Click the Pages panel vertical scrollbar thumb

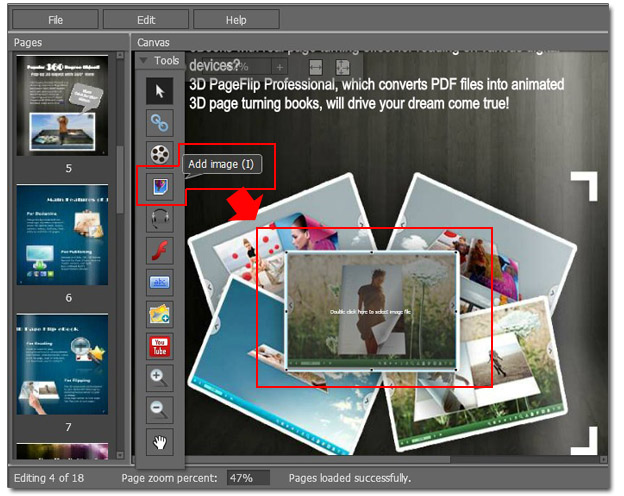point(120,180)
